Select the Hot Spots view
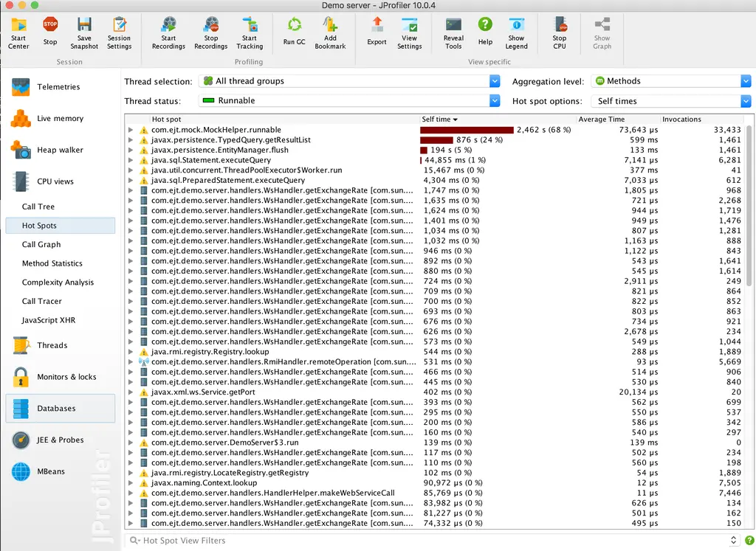The image size is (756, 551). click(x=61, y=226)
